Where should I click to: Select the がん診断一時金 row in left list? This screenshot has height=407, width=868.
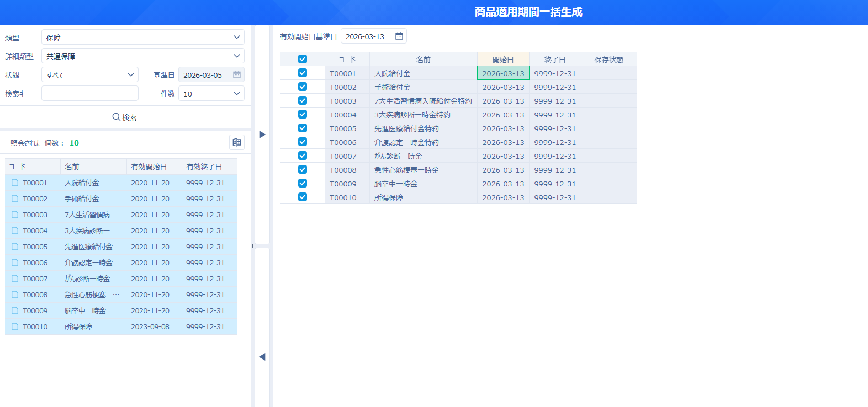pyautogui.click(x=87, y=279)
